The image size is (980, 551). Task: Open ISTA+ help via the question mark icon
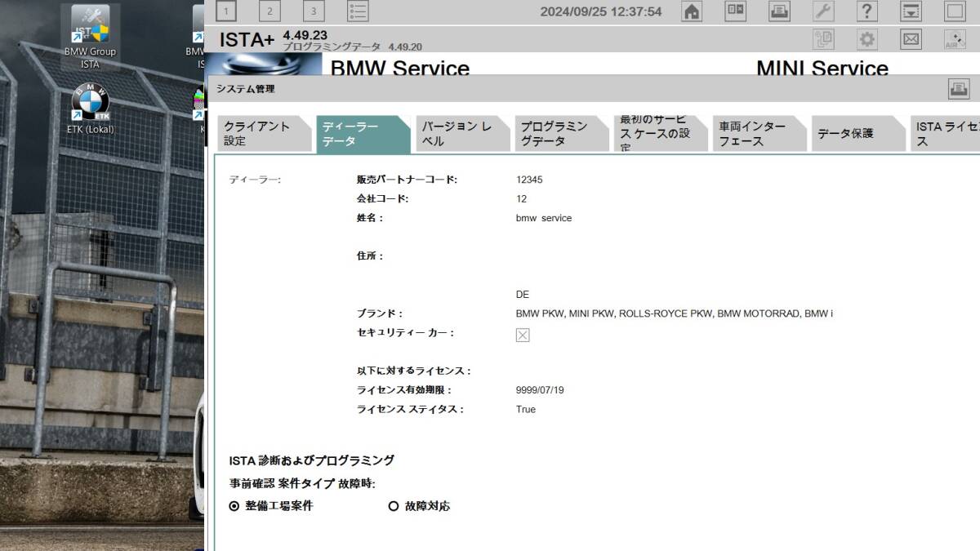(x=866, y=11)
